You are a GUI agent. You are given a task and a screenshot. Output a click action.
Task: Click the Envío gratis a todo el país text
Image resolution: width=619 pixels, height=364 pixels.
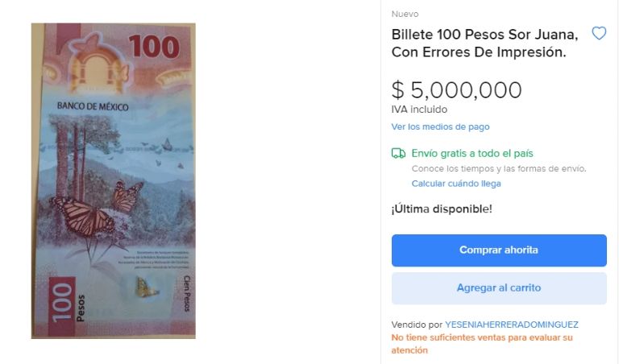(472, 153)
